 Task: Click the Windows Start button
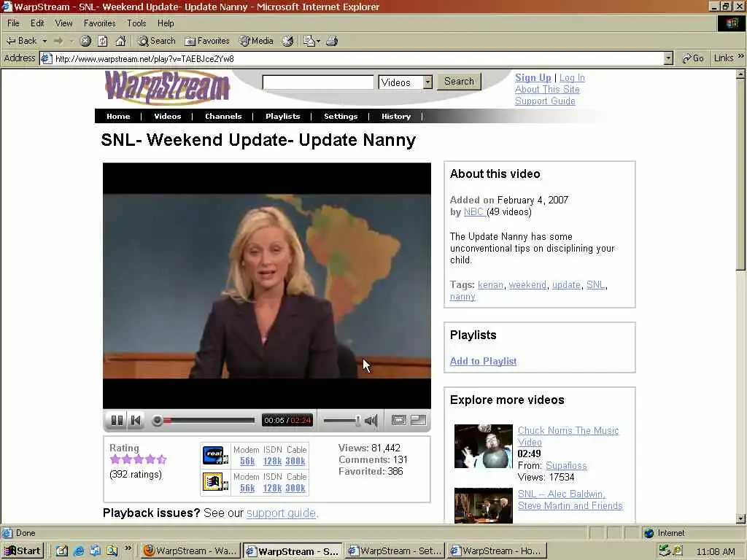coord(23,551)
